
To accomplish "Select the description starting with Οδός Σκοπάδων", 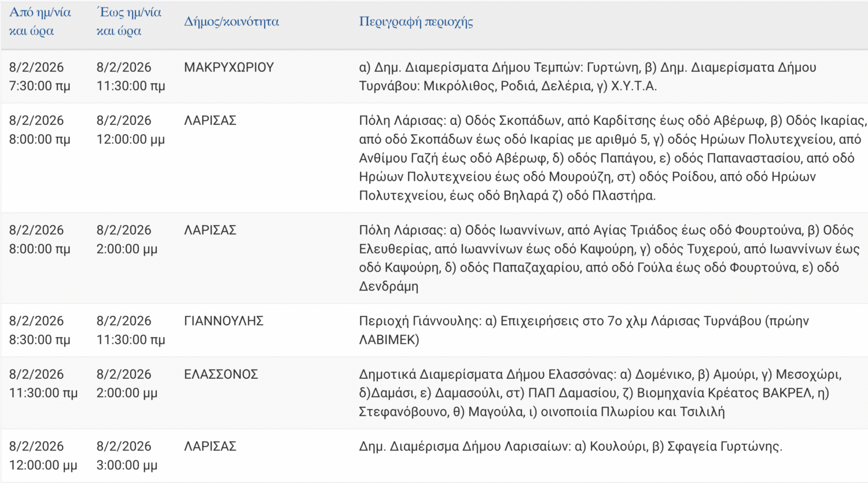I will click(612, 158).
